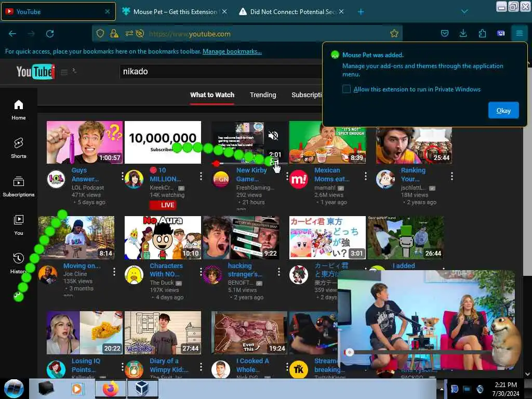Viewport: 532px width, 399px height.
Task: Open The Duck channel avatar
Action: (134, 274)
